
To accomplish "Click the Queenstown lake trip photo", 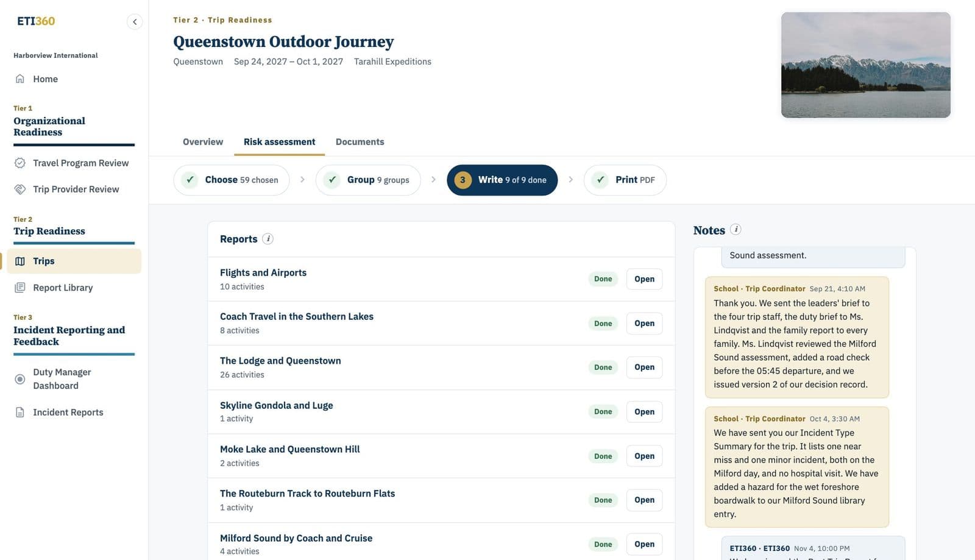I will click(865, 65).
